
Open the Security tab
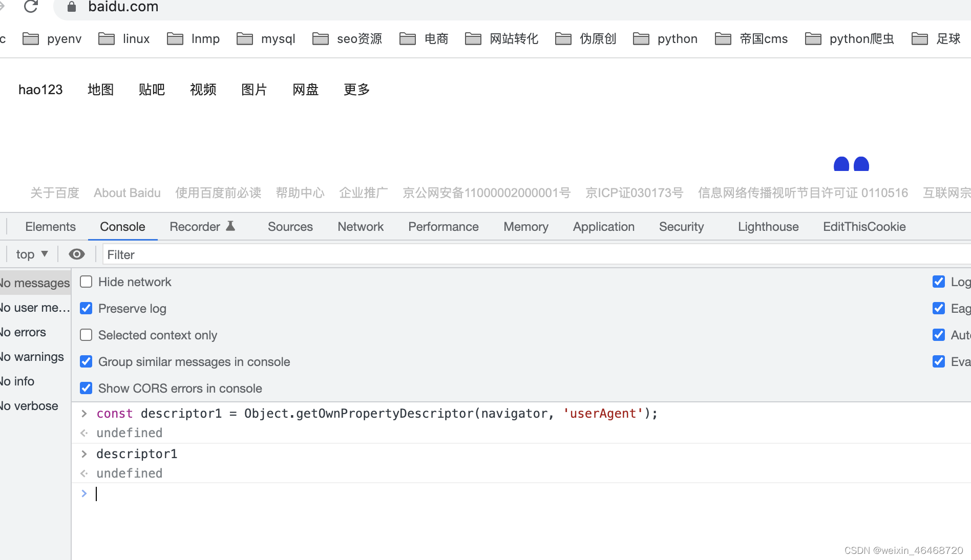point(682,227)
